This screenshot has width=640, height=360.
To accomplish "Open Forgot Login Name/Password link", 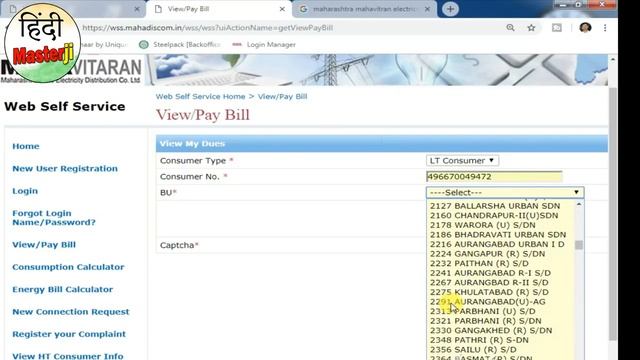I will (54, 218).
